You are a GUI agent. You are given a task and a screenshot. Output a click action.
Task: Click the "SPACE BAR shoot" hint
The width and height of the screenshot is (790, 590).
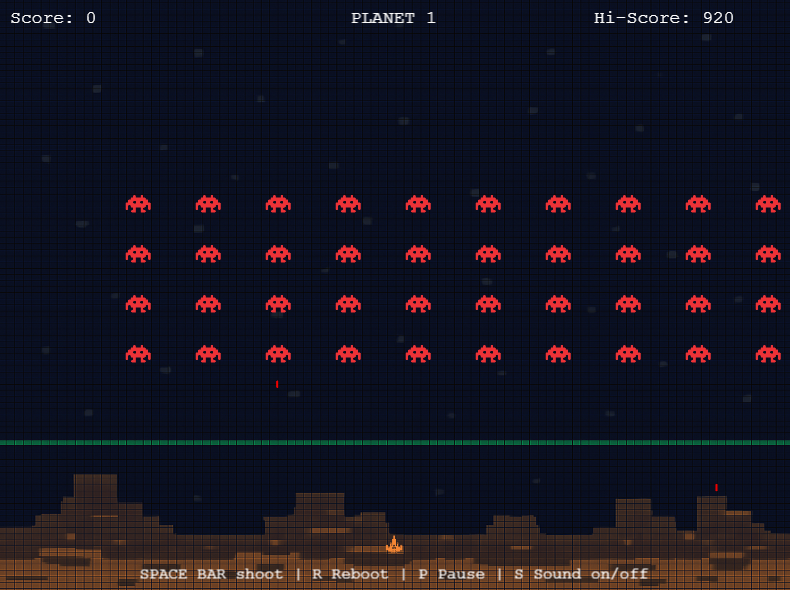[211, 574]
